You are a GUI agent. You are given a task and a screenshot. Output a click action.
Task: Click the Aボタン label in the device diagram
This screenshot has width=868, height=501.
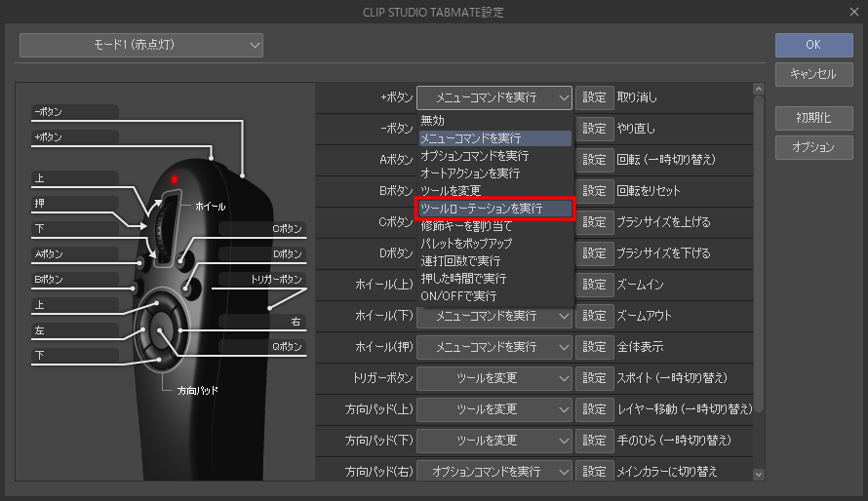coord(49,254)
